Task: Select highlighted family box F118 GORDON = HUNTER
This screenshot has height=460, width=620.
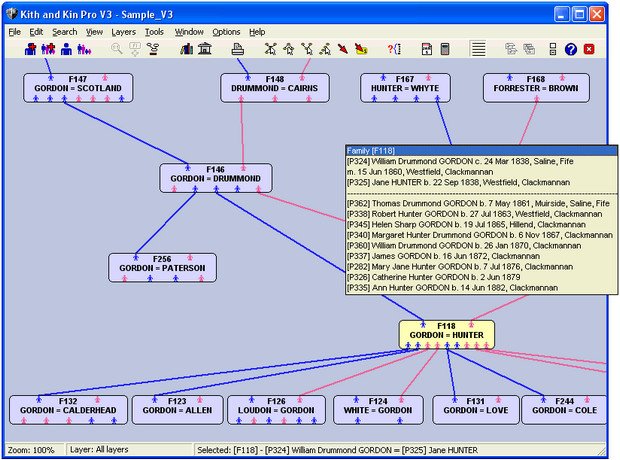Action: click(x=446, y=335)
